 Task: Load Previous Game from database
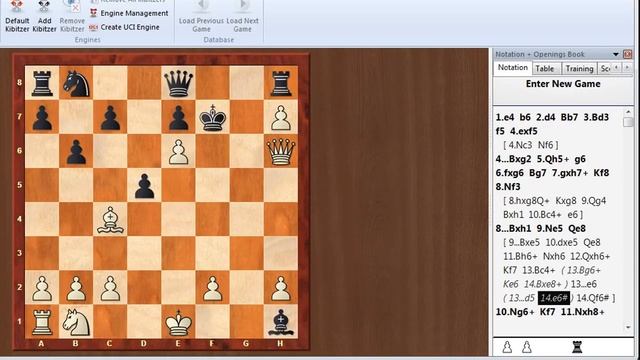(x=201, y=16)
